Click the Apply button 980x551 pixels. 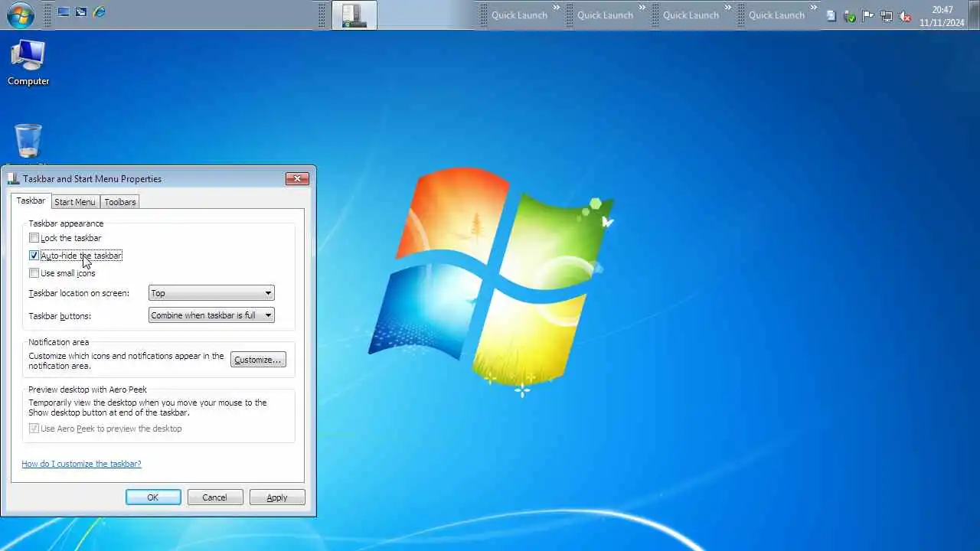tap(277, 497)
